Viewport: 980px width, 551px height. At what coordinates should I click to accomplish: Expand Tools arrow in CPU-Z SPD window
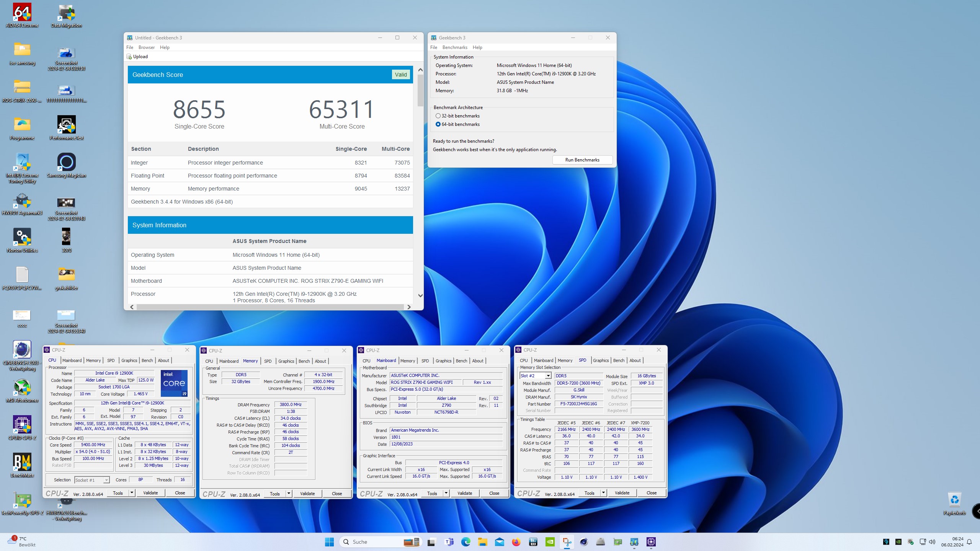(x=603, y=493)
